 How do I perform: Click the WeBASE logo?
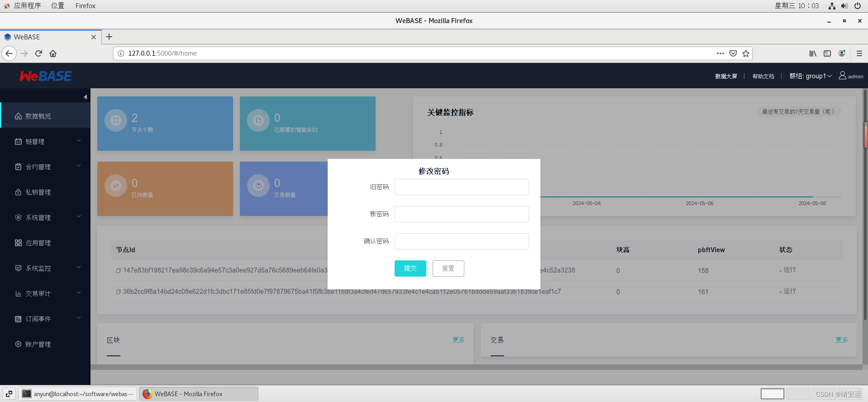point(45,76)
